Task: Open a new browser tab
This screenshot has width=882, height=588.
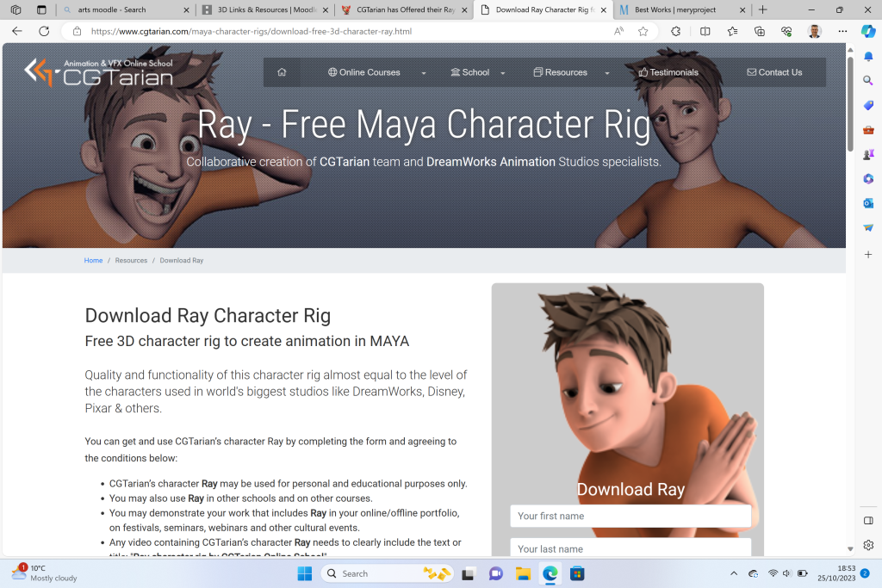Action: [763, 9]
